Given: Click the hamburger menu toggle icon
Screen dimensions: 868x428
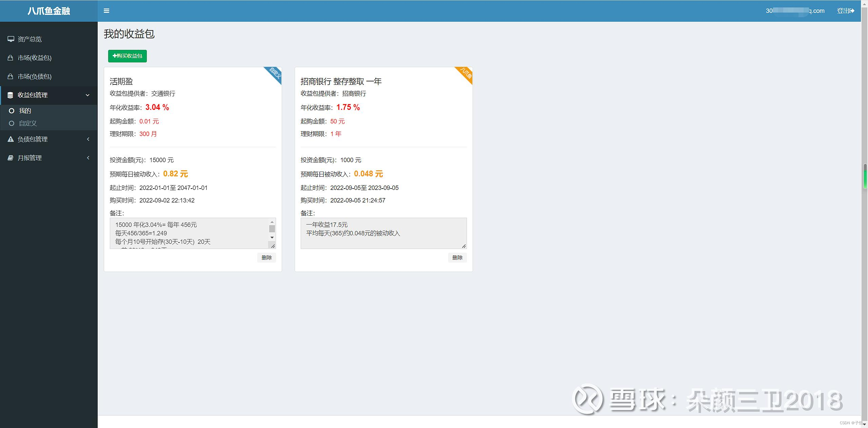Looking at the screenshot, I should point(106,11).
